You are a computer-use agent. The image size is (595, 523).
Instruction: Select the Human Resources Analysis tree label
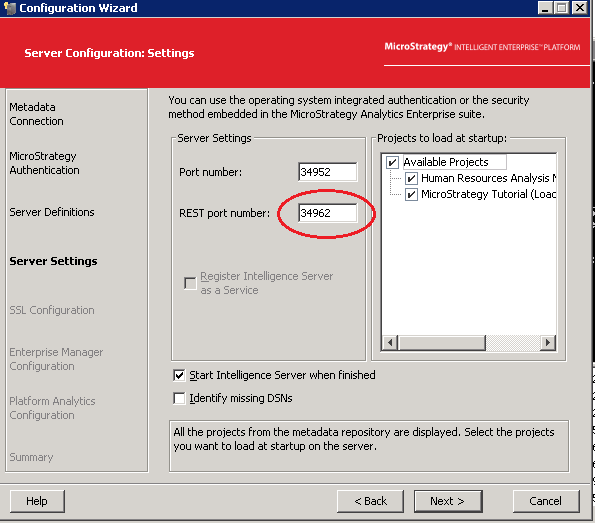pos(488,178)
